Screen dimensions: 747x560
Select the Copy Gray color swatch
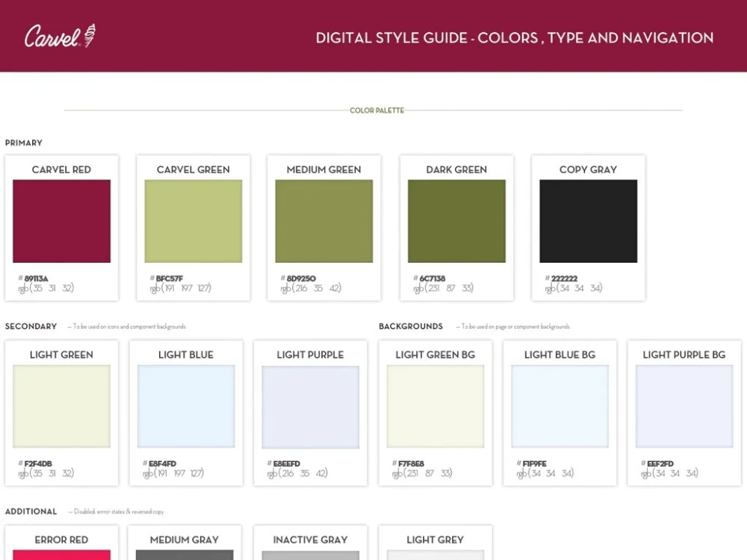click(x=588, y=219)
